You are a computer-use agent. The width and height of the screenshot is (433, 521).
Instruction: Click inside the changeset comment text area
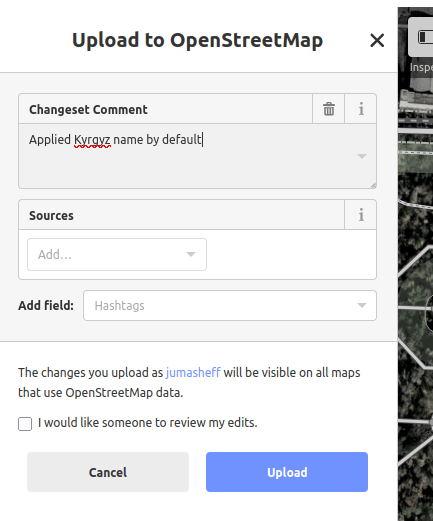[197, 156]
